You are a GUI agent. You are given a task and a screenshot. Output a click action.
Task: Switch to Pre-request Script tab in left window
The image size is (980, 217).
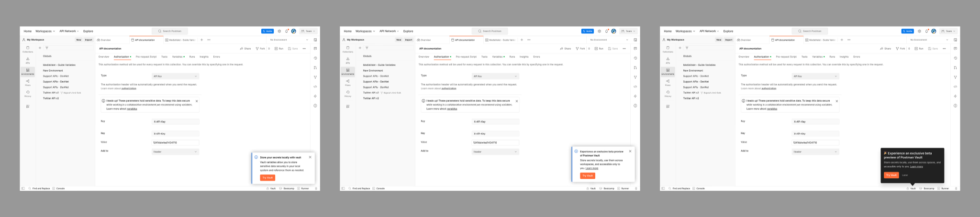(x=146, y=56)
